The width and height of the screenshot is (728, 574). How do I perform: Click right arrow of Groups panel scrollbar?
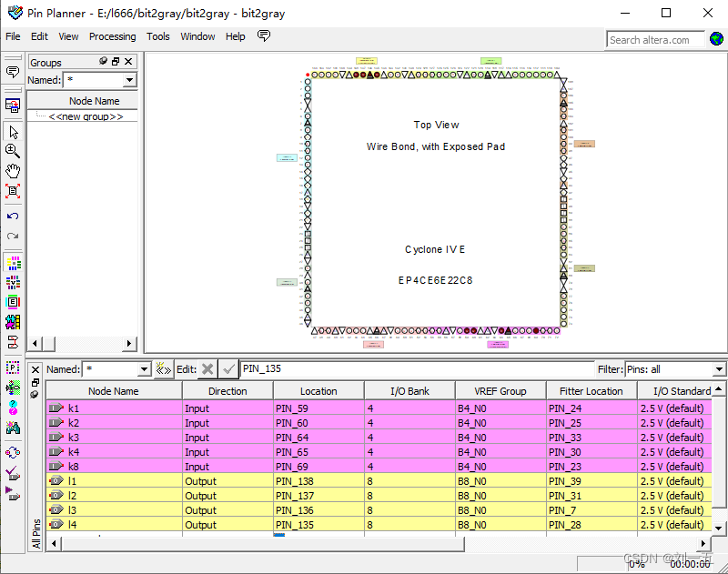129,343
